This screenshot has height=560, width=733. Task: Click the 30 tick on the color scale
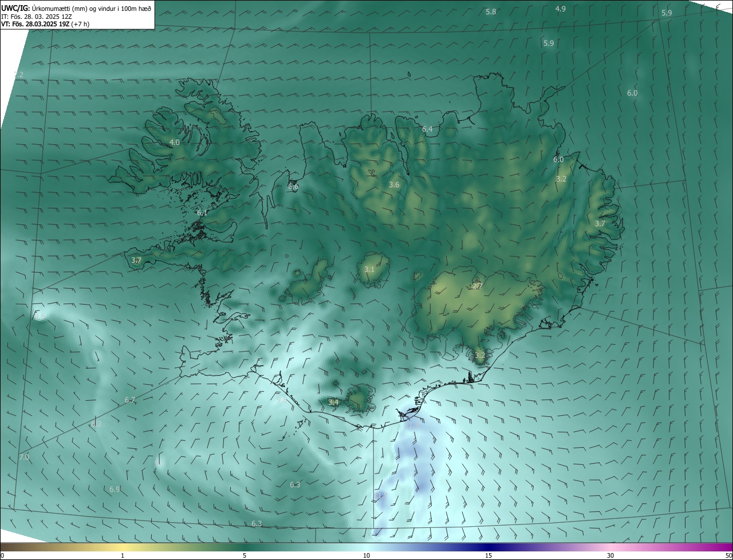click(610, 555)
